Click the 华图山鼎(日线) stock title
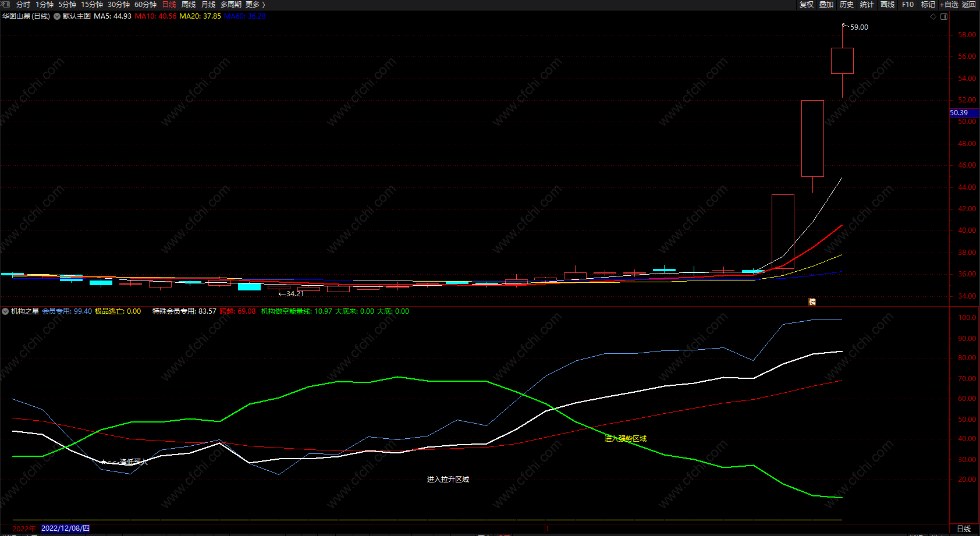This screenshot has height=536, width=980. coord(26,16)
